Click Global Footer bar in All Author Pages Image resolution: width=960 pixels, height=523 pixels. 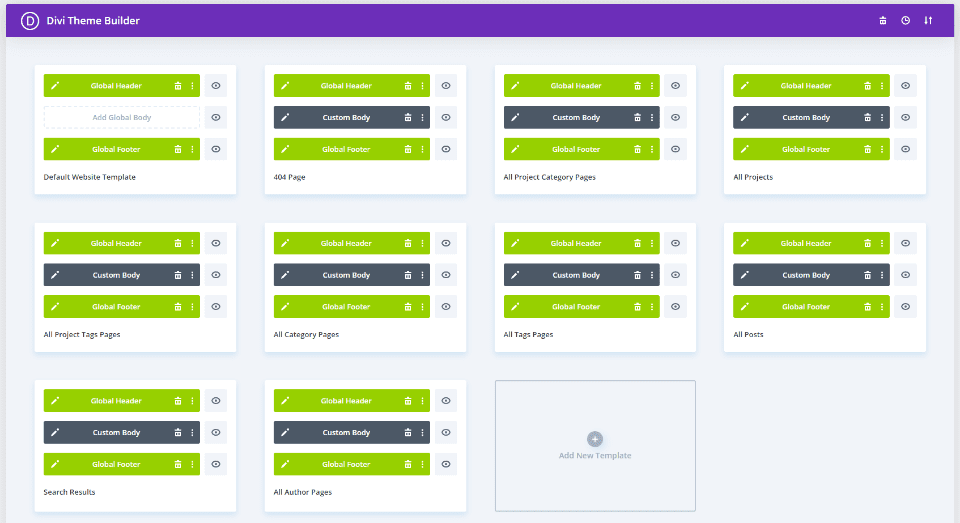(x=351, y=464)
